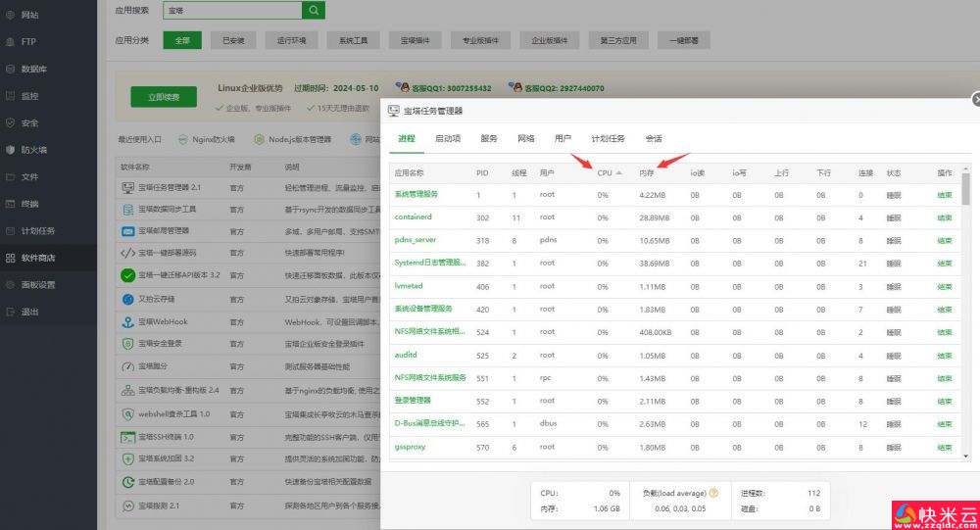Filter apps by 全部 category
Screen dimensions: 980x530
(182, 40)
